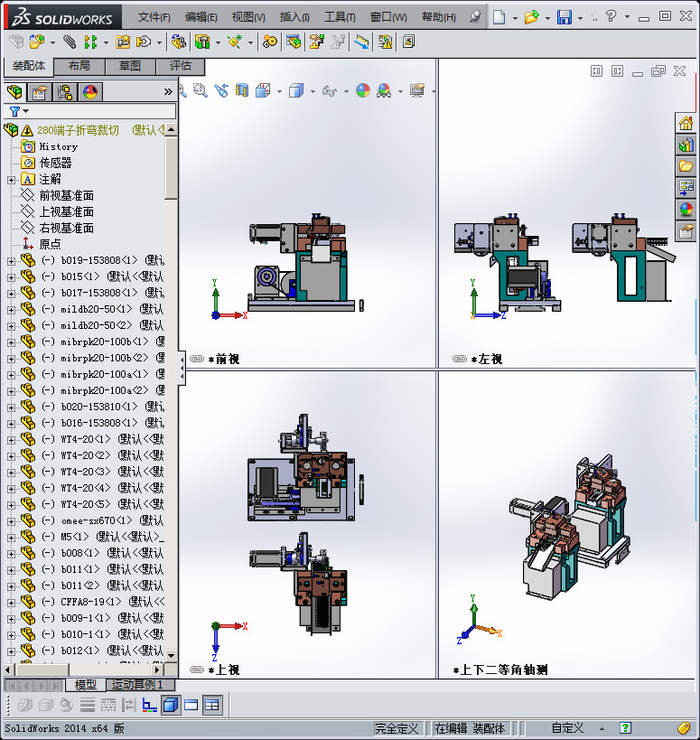Open SolidWorks Resources home icon in task pane
Viewport: 700px width, 740px height.
click(x=686, y=124)
